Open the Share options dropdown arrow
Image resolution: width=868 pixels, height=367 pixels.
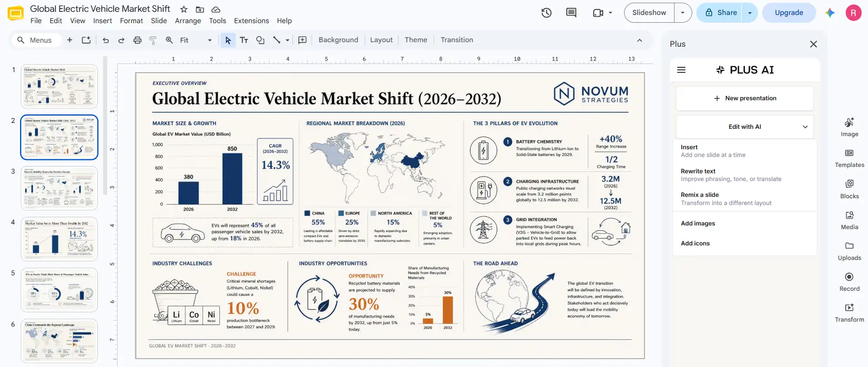pyautogui.click(x=750, y=13)
